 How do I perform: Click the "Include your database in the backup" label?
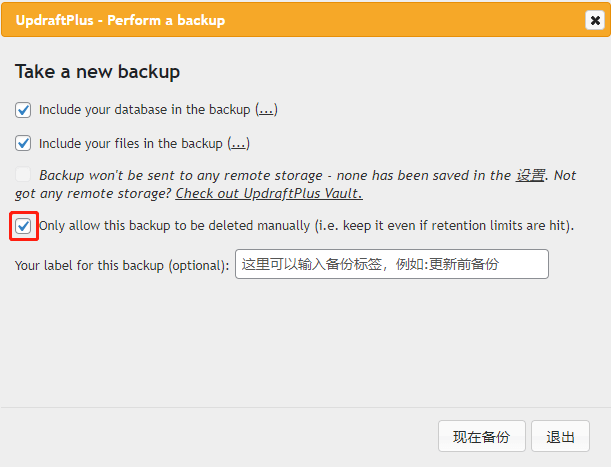(145, 110)
